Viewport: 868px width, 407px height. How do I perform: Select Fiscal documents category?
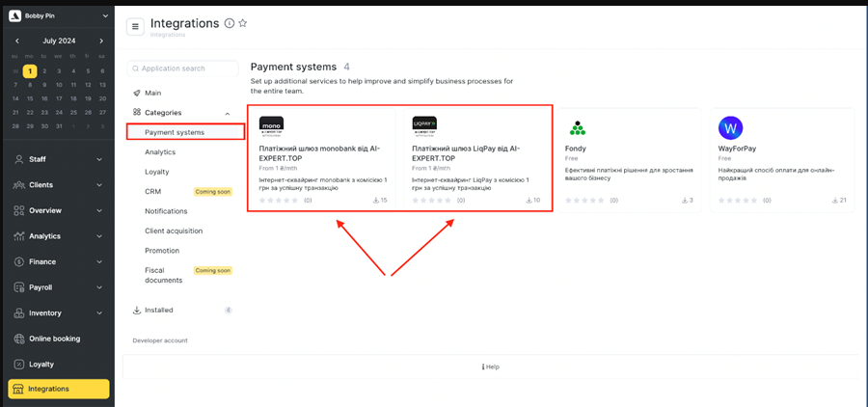pos(163,275)
